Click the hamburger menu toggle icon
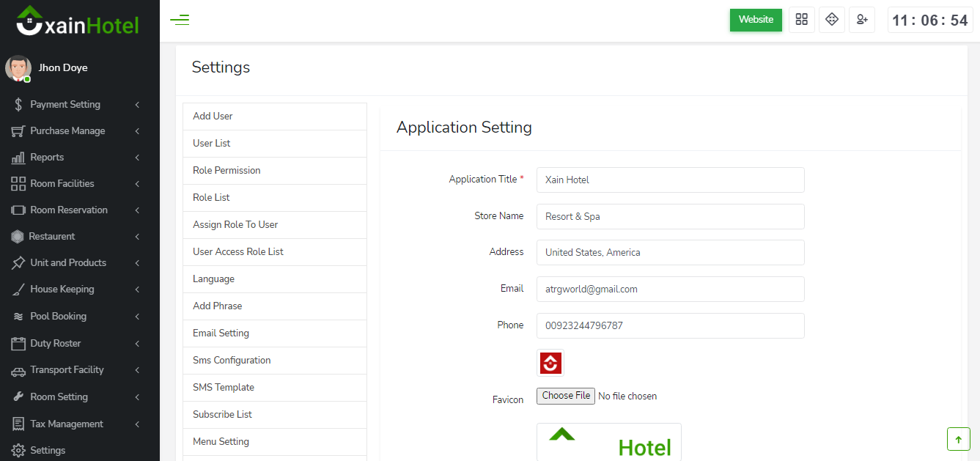 [180, 20]
